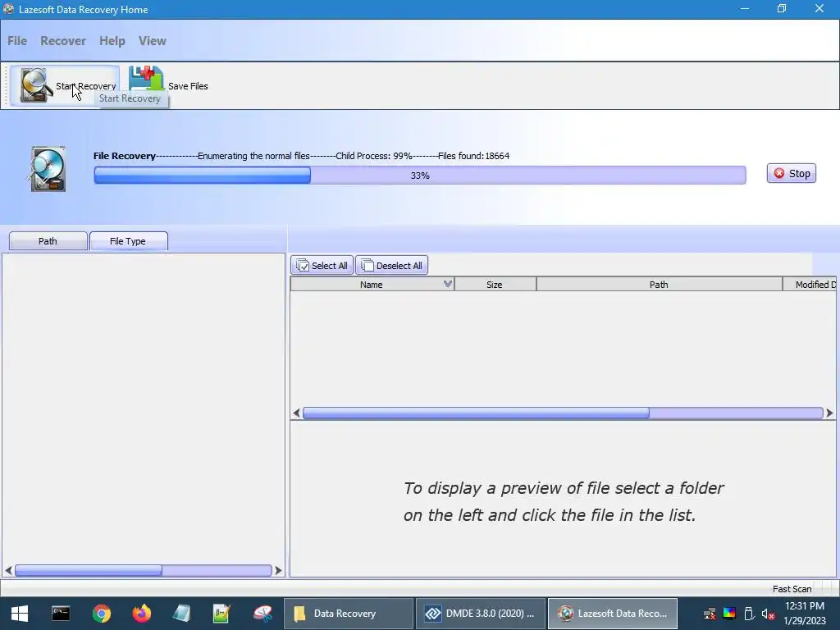Open Google Chrome from the taskbar
Image resolution: width=840 pixels, height=630 pixels.
click(x=101, y=614)
